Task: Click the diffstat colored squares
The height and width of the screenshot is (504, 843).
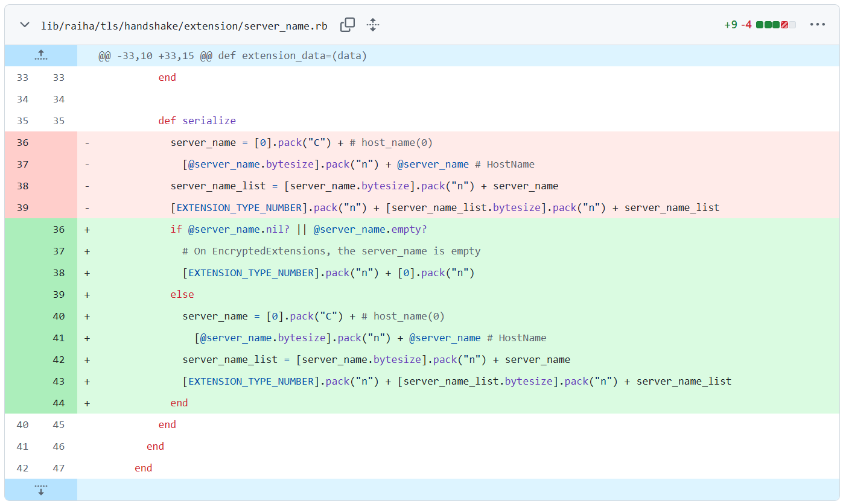Action: pos(775,25)
